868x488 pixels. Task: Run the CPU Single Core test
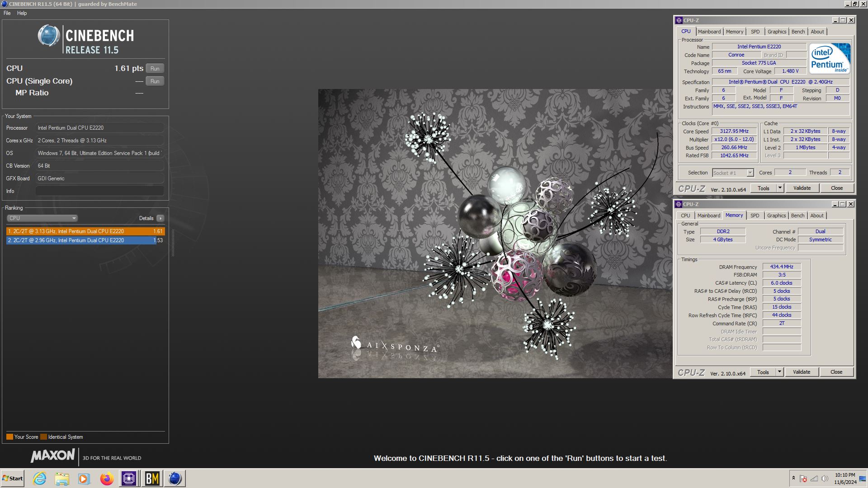coord(155,81)
